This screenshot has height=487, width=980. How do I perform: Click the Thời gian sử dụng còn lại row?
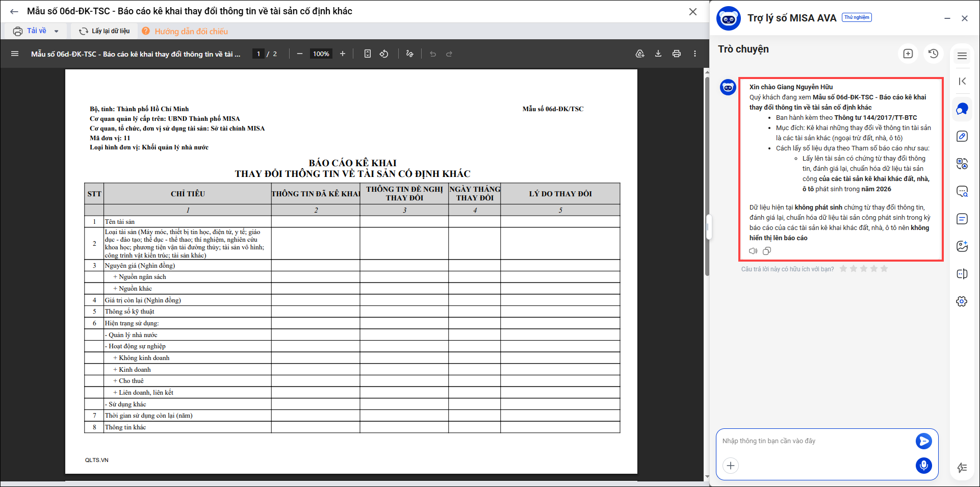(x=352, y=416)
